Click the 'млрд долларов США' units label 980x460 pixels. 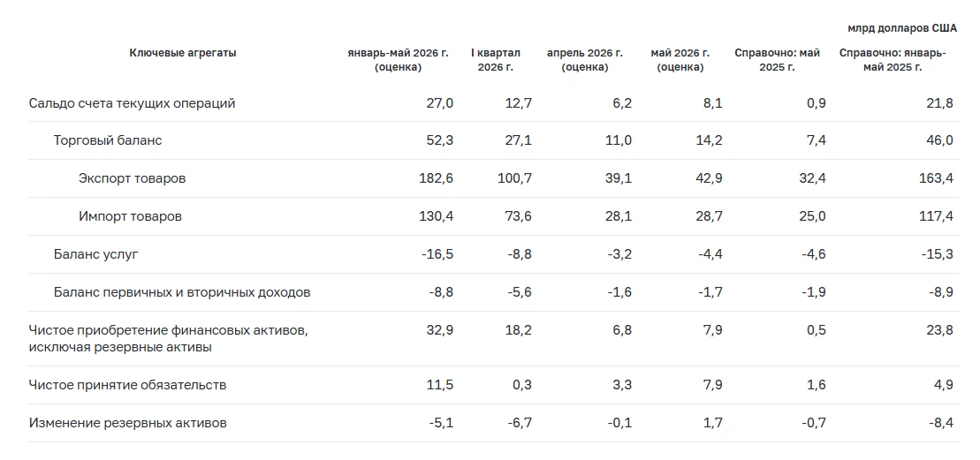pyautogui.click(x=902, y=28)
